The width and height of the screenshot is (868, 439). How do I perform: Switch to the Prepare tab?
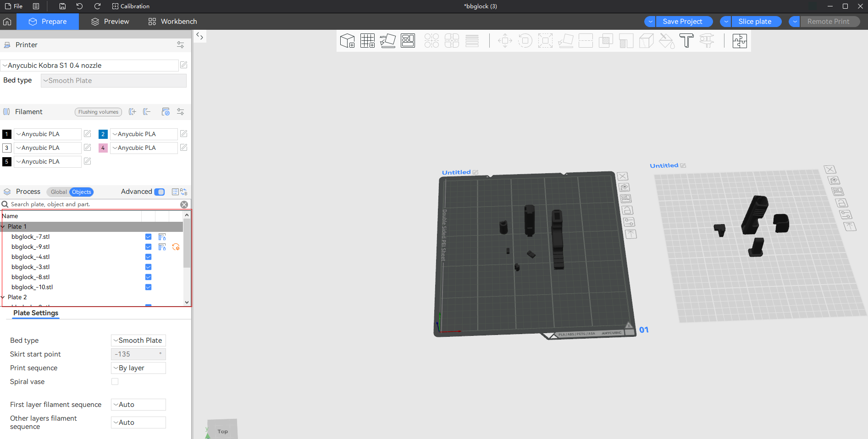[48, 22]
